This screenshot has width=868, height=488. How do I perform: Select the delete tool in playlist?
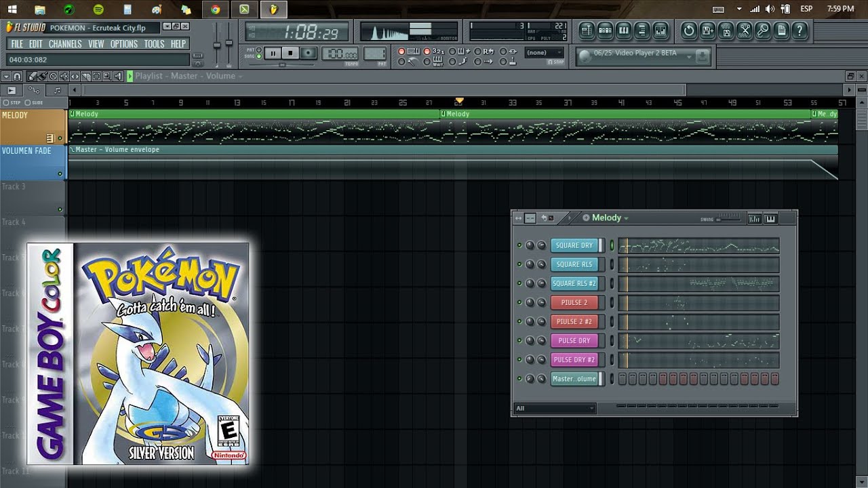[53, 77]
